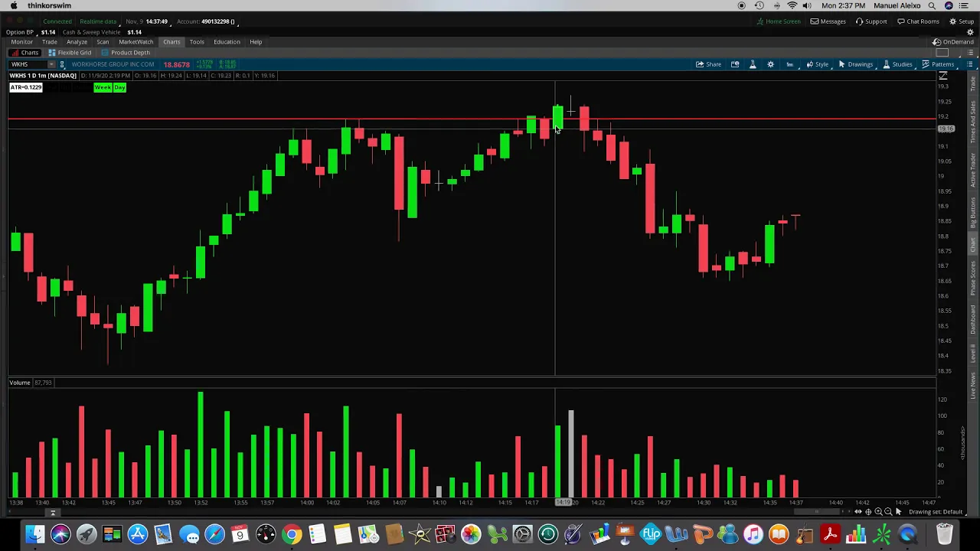Switch to the Scan tab
Viewport: 980px width, 551px height.
point(103,42)
